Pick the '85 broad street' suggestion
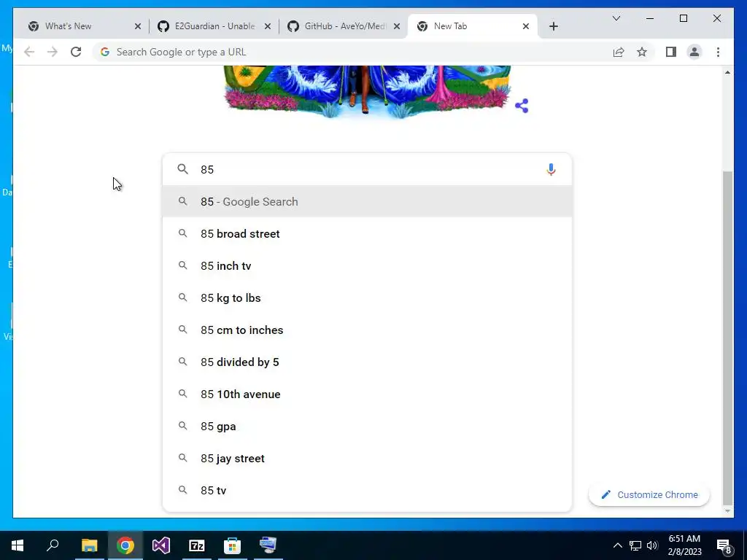The width and height of the screenshot is (747, 560). (367, 234)
